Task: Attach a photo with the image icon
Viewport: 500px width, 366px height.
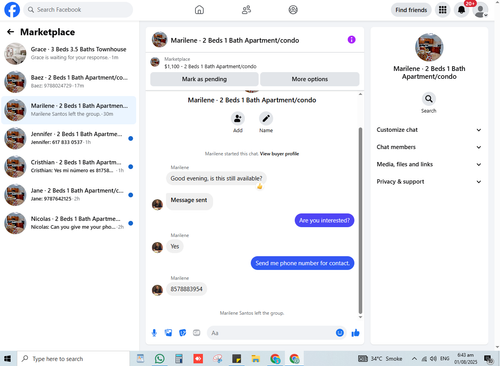Action: (x=168, y=333)
